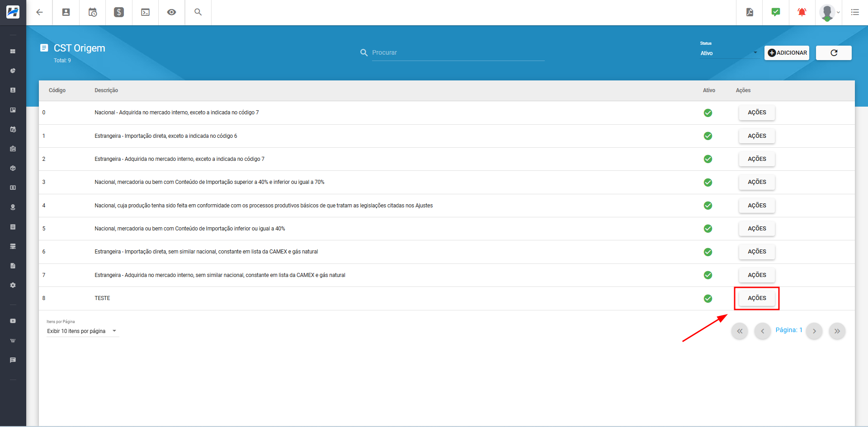Open AÇÕES for code 1 Importação direta row

[x=757, y=136]
